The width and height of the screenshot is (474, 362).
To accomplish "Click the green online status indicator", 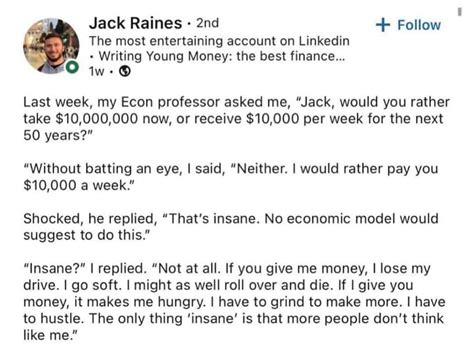I will (71, 67).
